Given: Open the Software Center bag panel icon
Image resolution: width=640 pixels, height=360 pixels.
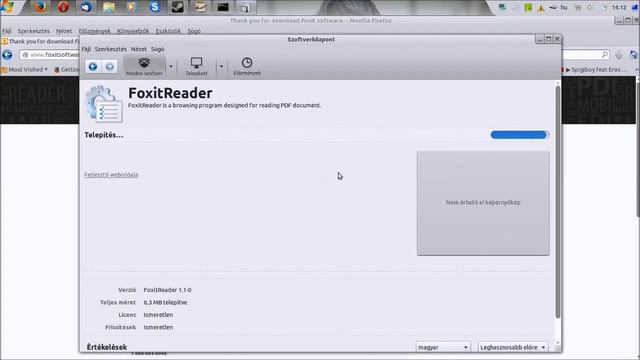Looking at the screenshot, I should (245, 7).
